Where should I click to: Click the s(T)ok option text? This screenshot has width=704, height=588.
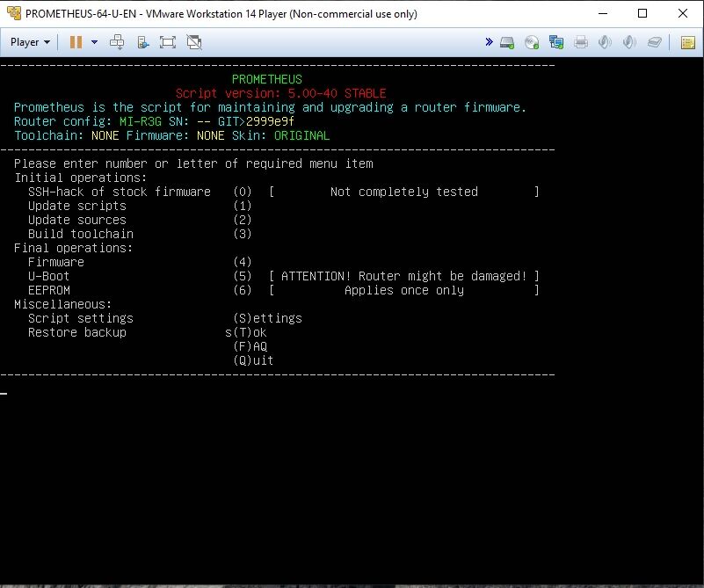(x=246, y=332)
